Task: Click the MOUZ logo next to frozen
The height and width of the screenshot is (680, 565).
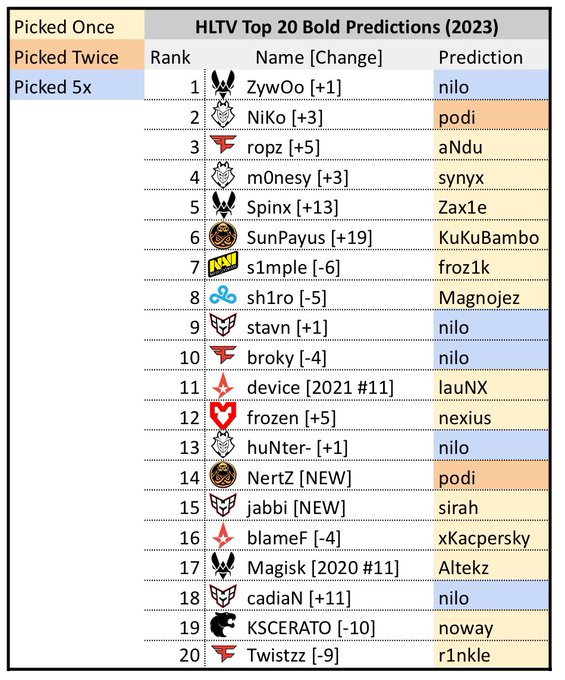Action: pos(223,415)
